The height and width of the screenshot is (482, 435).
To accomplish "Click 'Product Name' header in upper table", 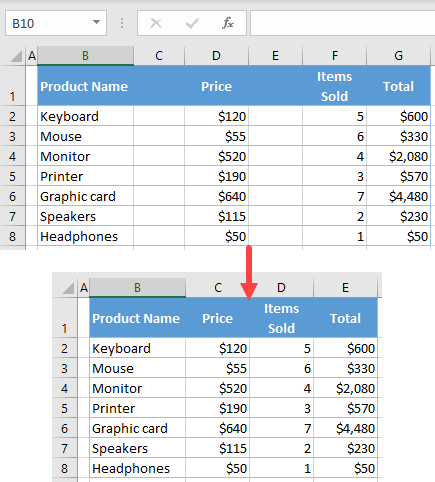I will click(x=86, y=86).
